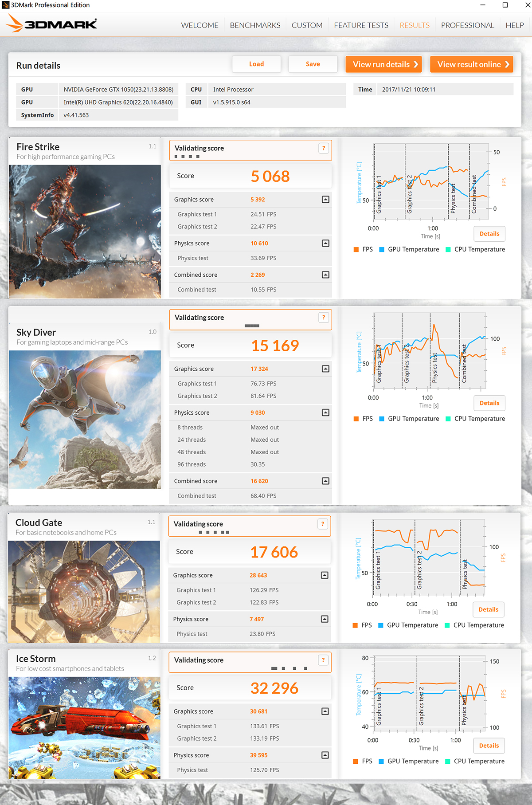Viewport: 532px width, 805px height.
Task: Collapse the Sky Diver Physics score section
Action: pyautogui.click(x=325, y=412)
